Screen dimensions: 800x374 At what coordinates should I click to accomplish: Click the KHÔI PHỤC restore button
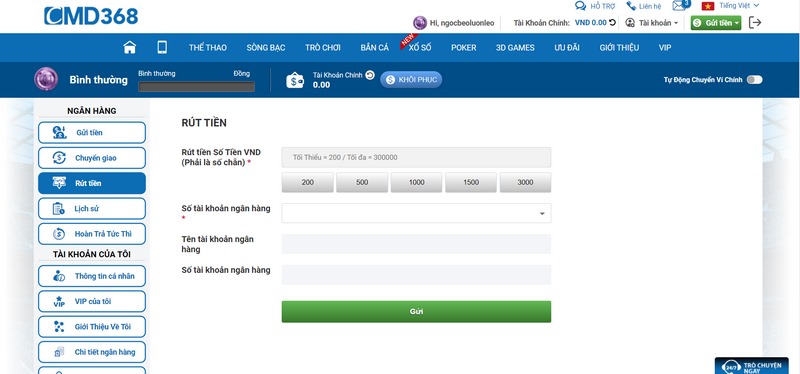click(411, 80)
